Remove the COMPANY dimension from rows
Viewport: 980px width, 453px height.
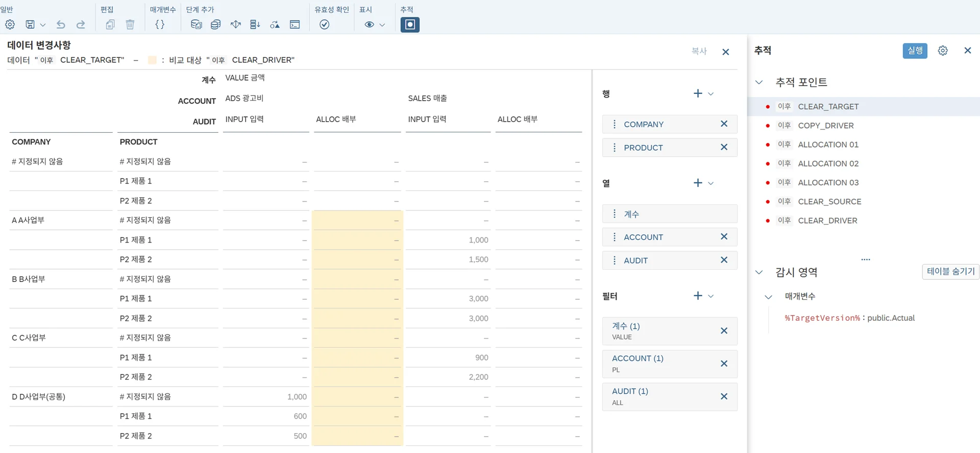[724, 124]
